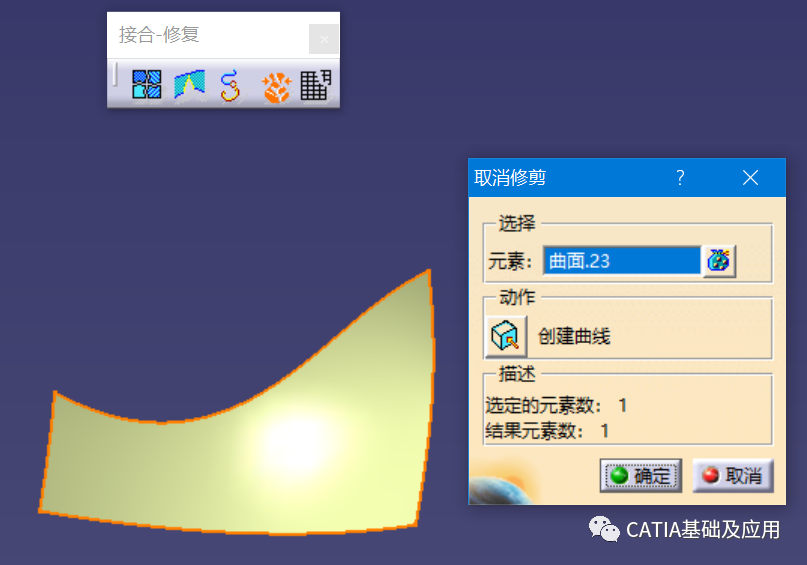Screen dimensions: 807x565
Task: Close the 取消修剪 dialog
Action: 750,178
